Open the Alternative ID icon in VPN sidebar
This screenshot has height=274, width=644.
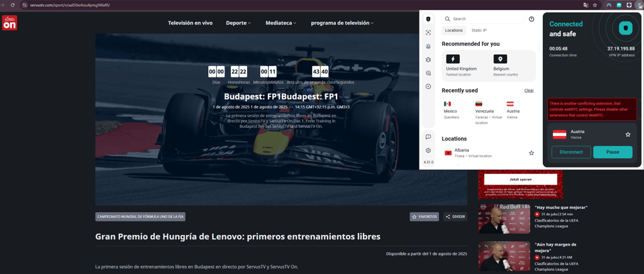tap(428, 33)
